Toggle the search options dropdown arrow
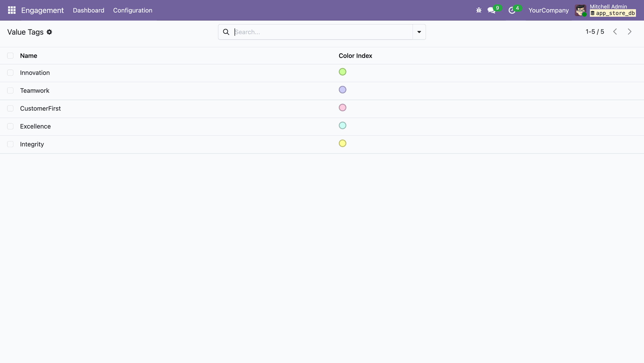 [419, 32]
